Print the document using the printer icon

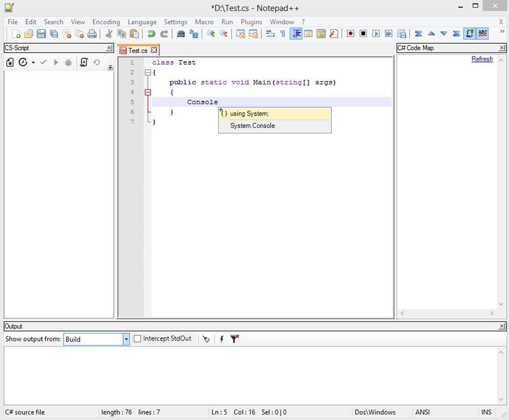click(x=92, y=34)
